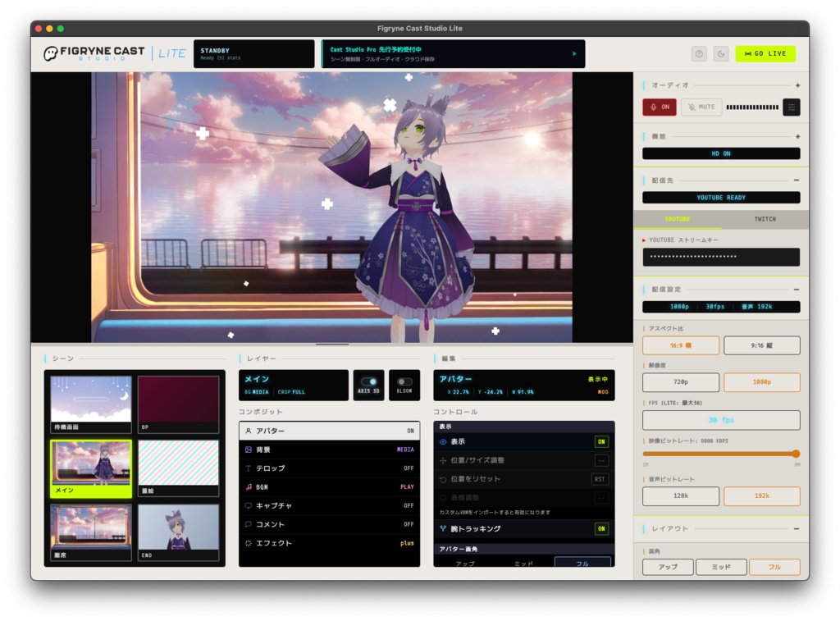Click the 30 fps button
Viewport: 840px width, 621px height.
(721, 420)
